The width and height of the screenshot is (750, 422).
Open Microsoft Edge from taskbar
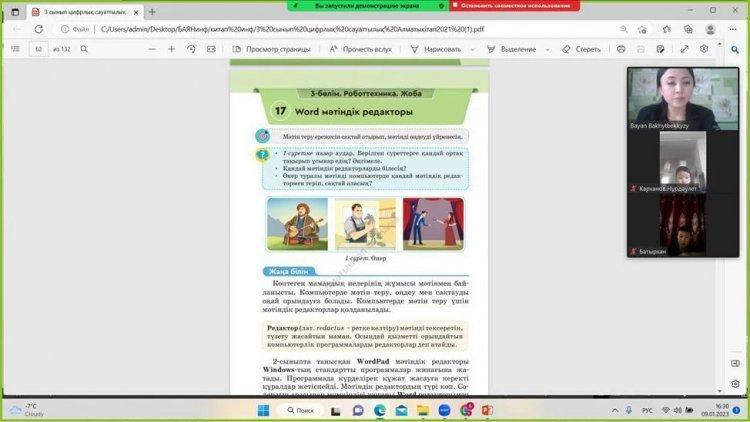[x=380, y=411]
